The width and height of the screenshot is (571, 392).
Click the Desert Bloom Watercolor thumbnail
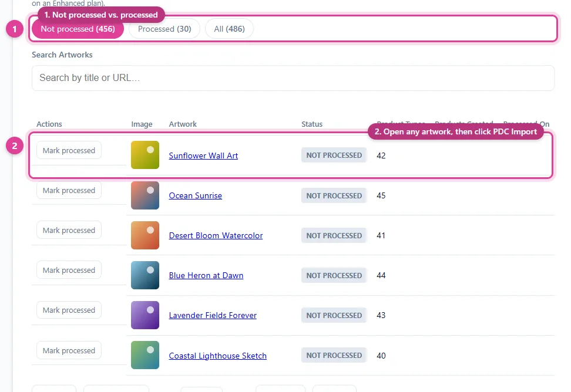(x=145, y=235)
